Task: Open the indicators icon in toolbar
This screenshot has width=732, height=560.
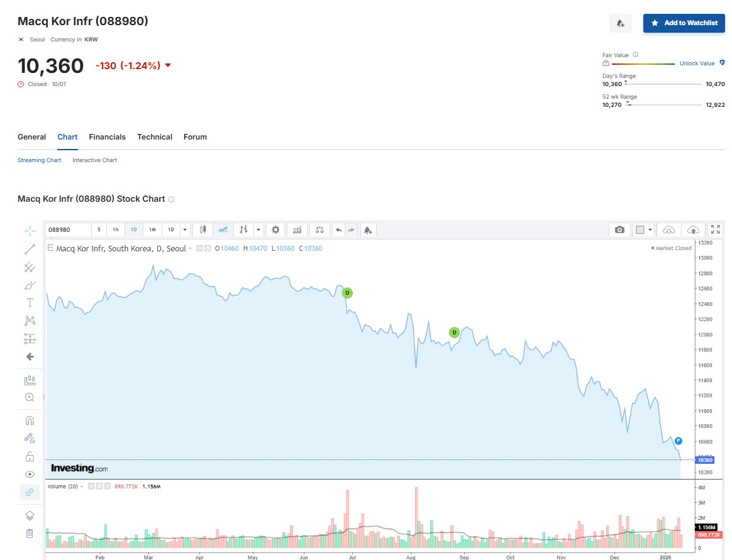Action: (x=297, y=229)
